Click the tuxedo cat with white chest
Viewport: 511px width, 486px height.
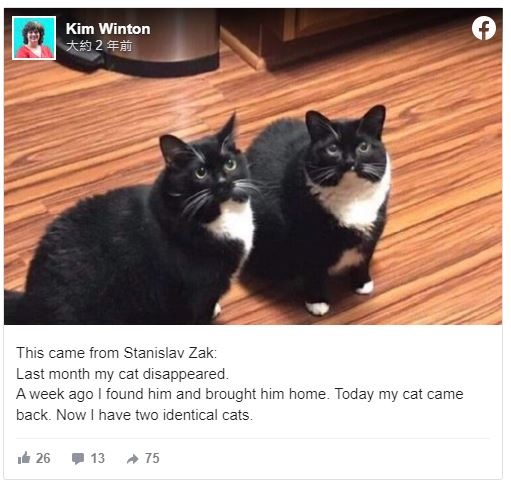(320, 207)
